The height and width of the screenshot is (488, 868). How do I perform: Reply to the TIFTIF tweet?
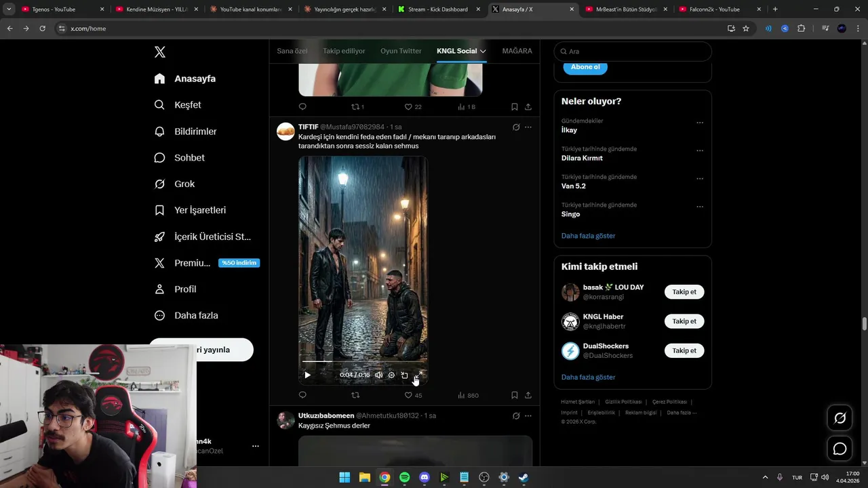point(302,395)
